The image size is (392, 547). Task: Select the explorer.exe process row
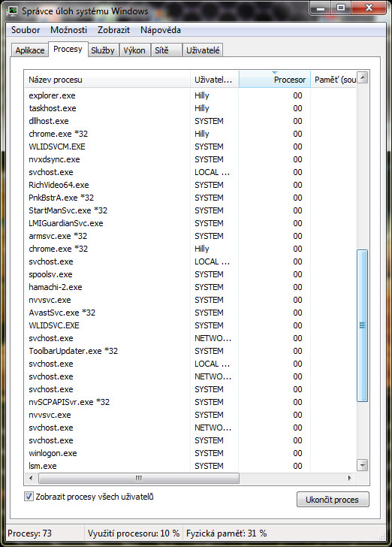[x=191, y=95]
